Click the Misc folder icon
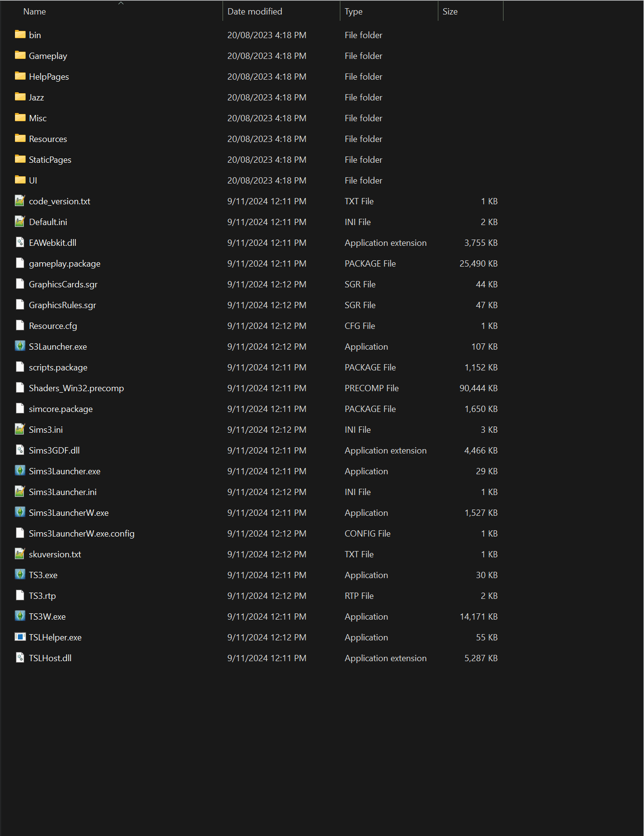644x836 pixels. [x=20, y=117]
